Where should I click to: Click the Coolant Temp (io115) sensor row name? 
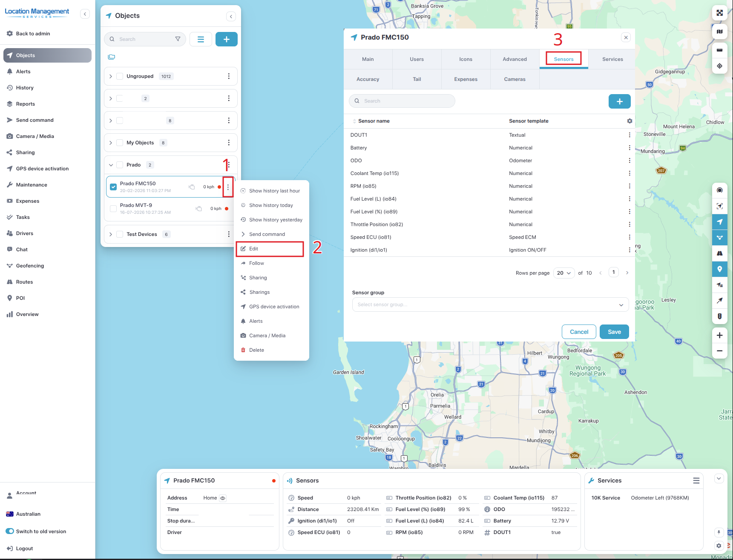[x=374, y=173]
